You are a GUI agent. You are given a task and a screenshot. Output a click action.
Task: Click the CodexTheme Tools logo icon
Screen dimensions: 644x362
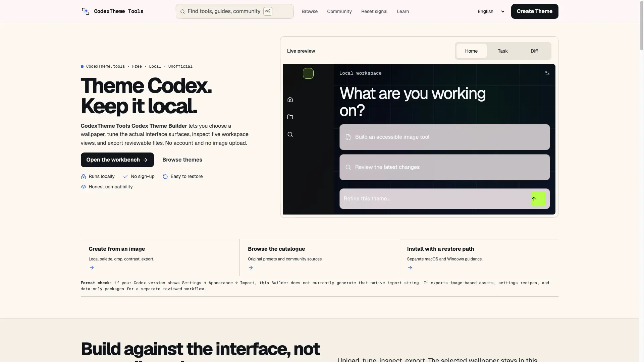tap(86, 11)
